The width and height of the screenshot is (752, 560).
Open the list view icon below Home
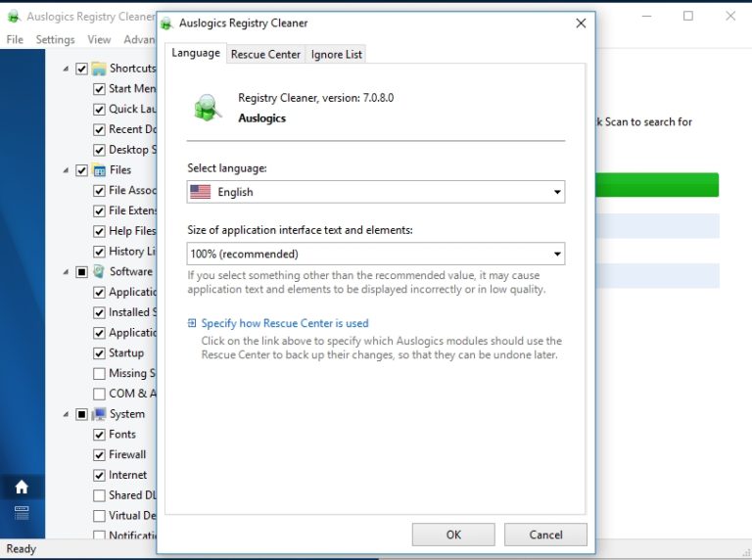point(22,513)
